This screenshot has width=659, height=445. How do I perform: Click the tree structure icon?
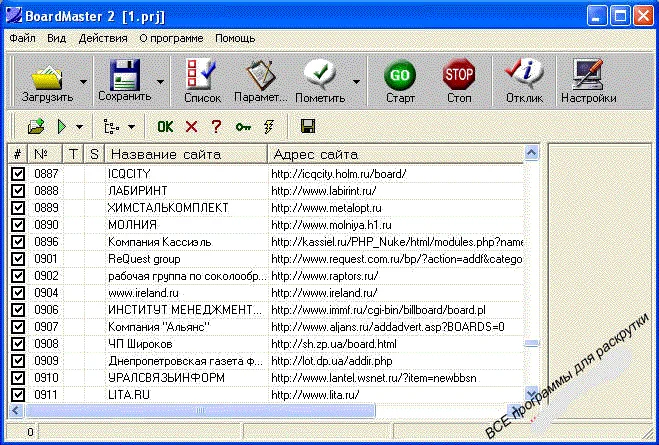pos(111,126)
